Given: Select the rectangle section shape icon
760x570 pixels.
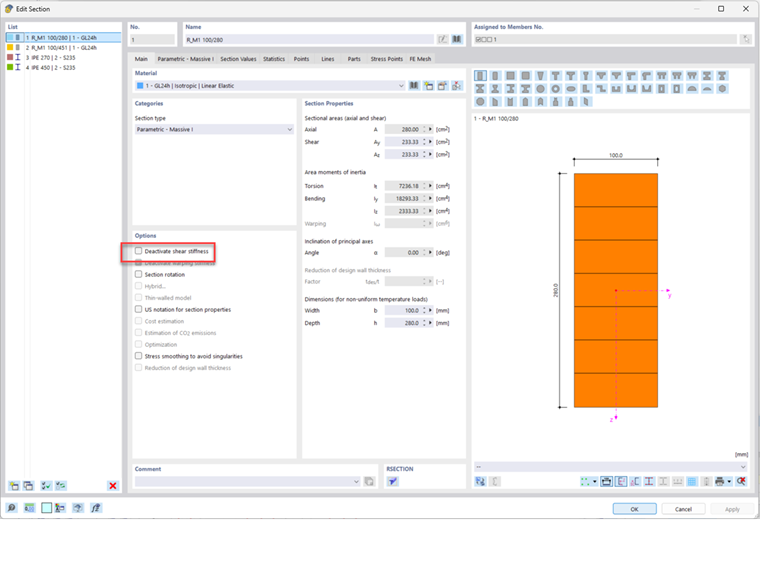Looking at the screenshot, I should pyautogui.click(x=480, y=76).
